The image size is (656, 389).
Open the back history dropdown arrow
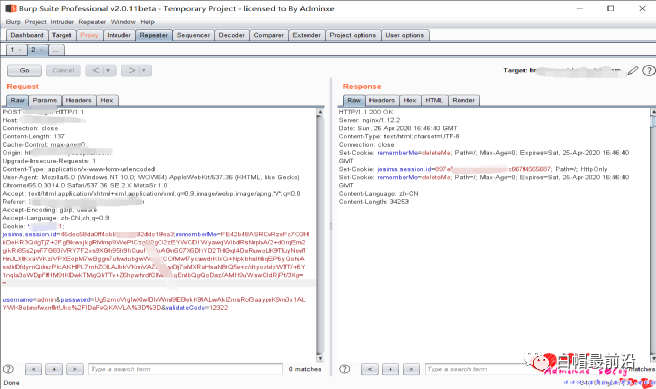click(108, 70)
